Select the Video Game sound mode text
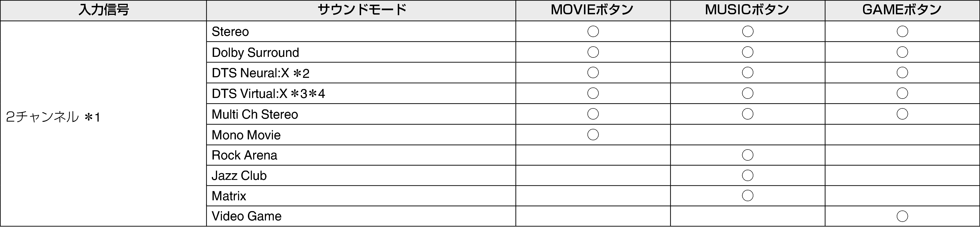 pyautogui.click(x=246, y=216)
